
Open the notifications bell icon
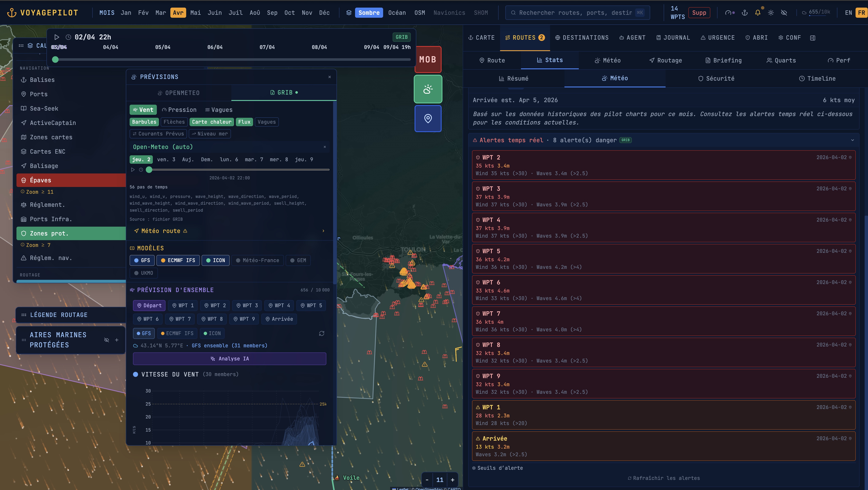[x=758, y=13]
